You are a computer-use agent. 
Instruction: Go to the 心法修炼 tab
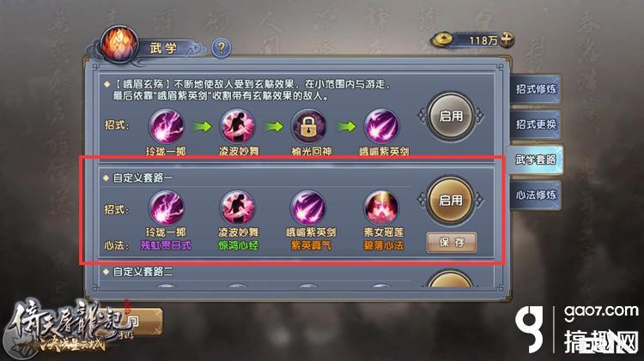click(x=536, y=195)
